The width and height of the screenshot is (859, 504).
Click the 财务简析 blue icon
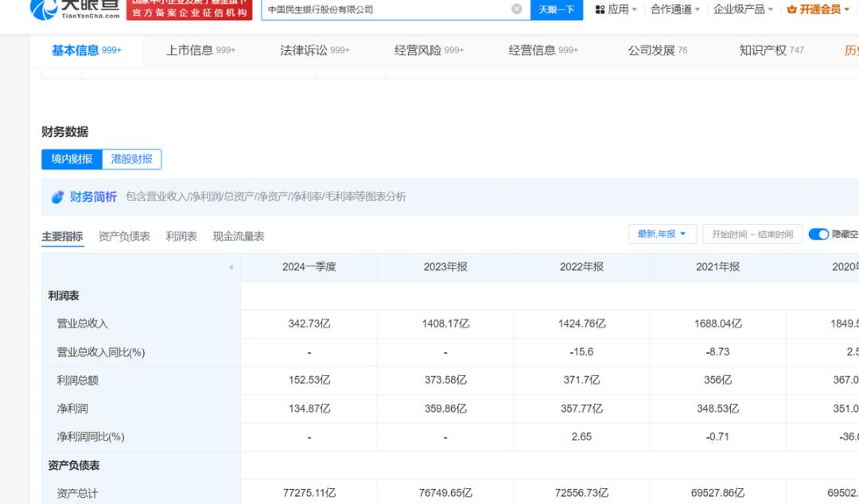(57, 197)
